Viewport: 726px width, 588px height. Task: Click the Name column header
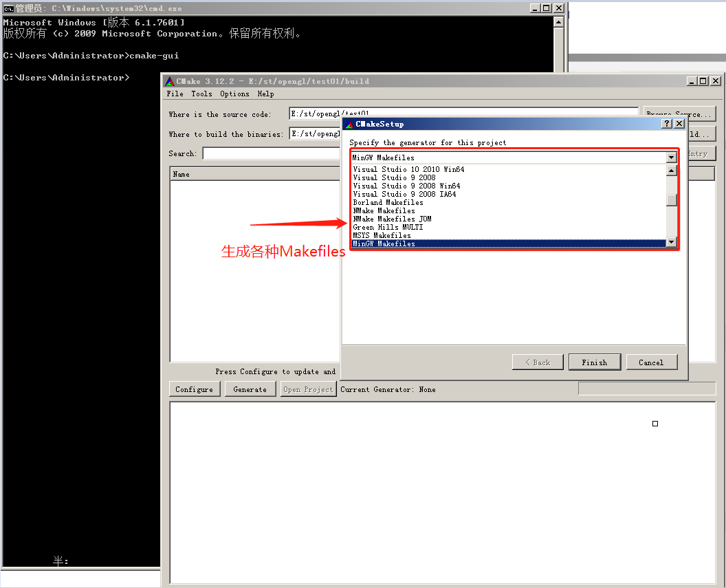click(x=256, y=174)
